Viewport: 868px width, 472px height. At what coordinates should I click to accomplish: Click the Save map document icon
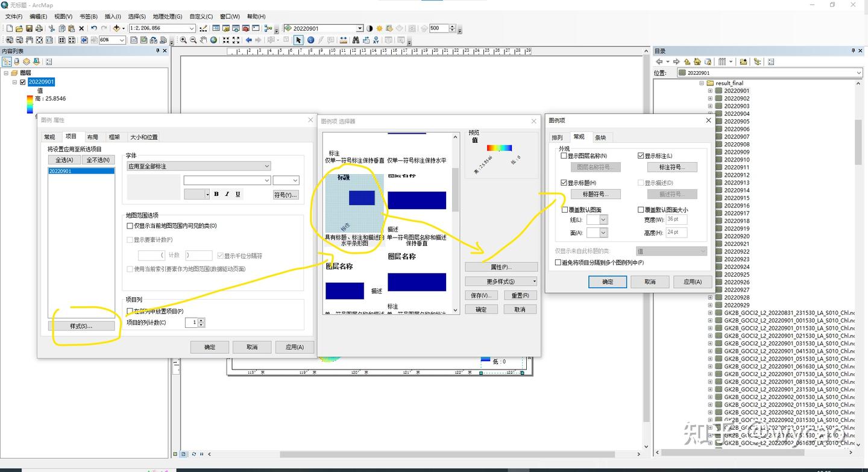pos(29,28)
